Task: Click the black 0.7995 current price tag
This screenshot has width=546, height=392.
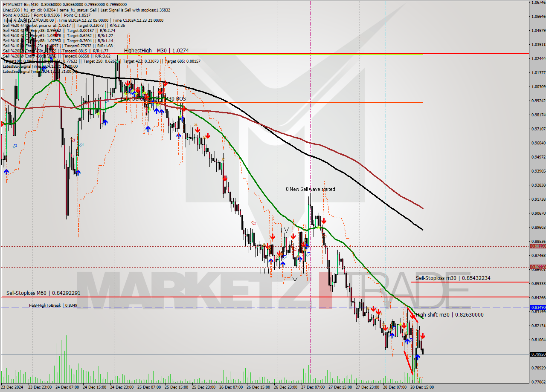Action: click(537, 354)
